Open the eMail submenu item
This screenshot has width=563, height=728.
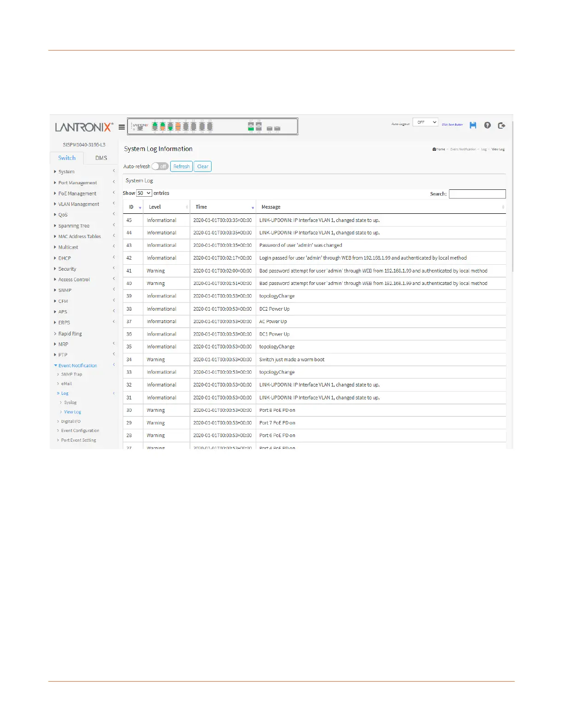(x=66, y=383)
